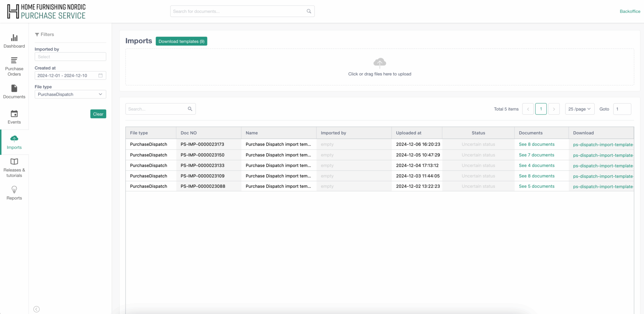Go to next page arrow
The height and width of the screenshot is (314, 644).
tap(554, 109)
